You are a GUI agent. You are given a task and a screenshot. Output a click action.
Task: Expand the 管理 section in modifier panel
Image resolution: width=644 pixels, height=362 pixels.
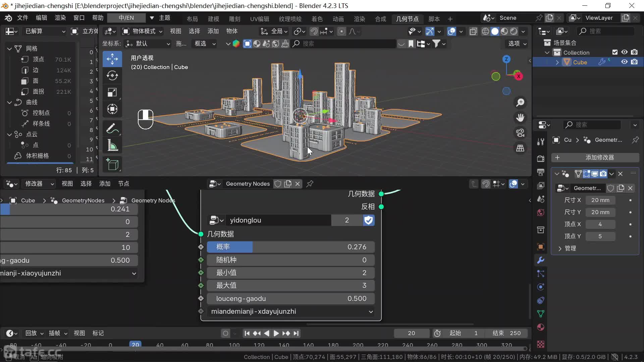pyautogui.click(x=570, y=248)
